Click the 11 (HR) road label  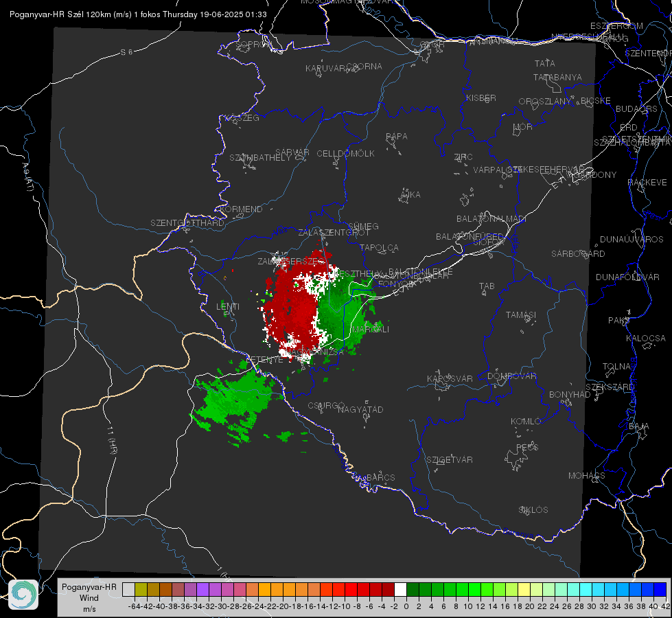coord(111,440)
